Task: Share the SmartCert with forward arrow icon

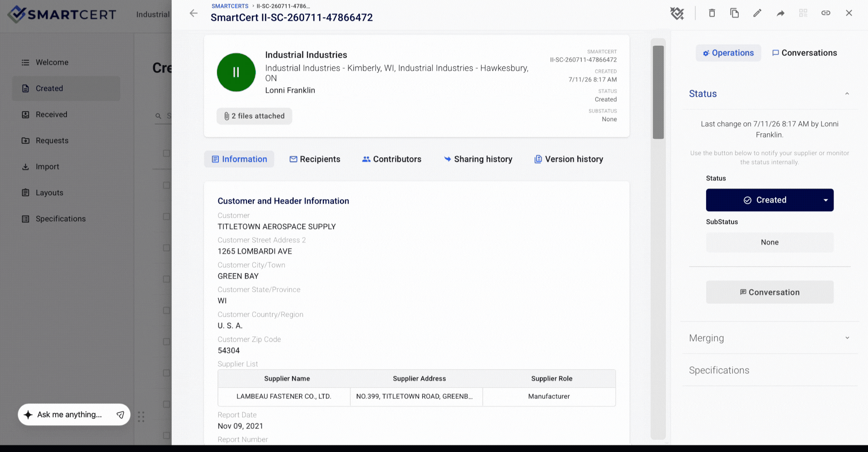Action: [x=780, y=13]
